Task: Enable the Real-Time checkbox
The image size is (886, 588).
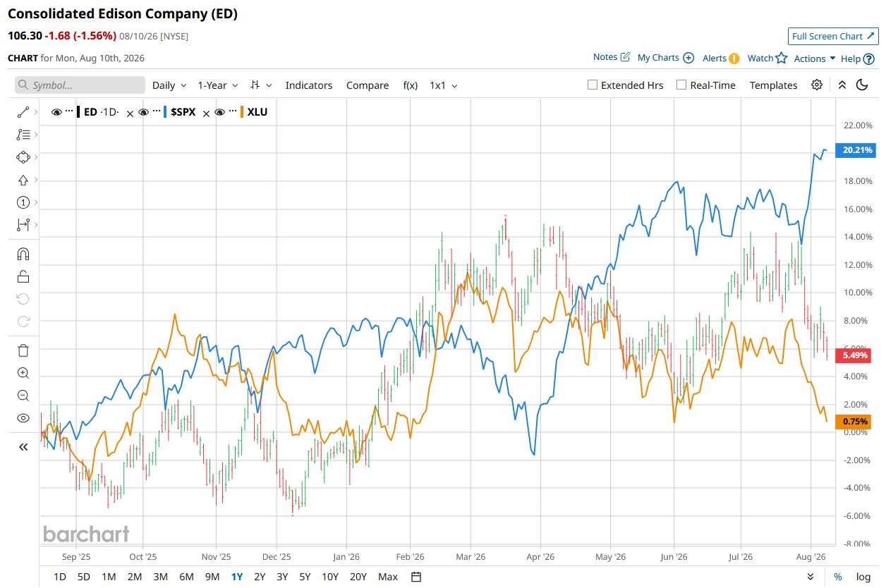Action: [681, 85]
